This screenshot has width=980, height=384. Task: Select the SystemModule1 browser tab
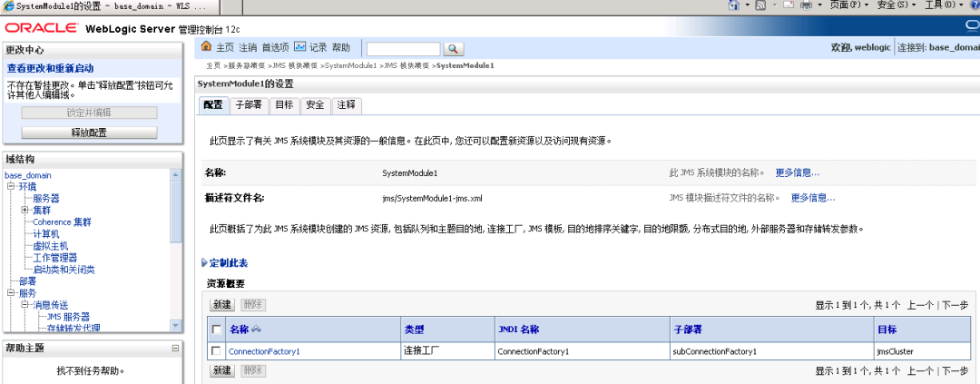pyautogui.click(x=110, y=5)
